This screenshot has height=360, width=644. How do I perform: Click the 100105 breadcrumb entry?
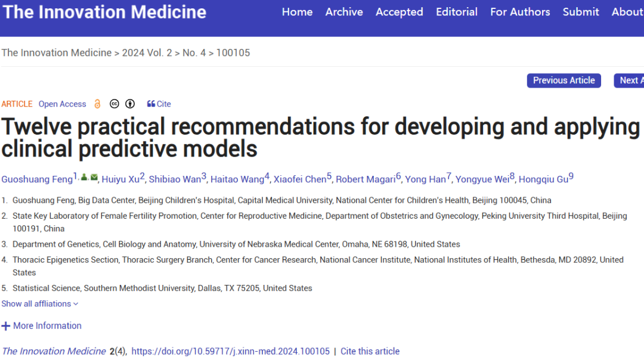click(233, 53)
